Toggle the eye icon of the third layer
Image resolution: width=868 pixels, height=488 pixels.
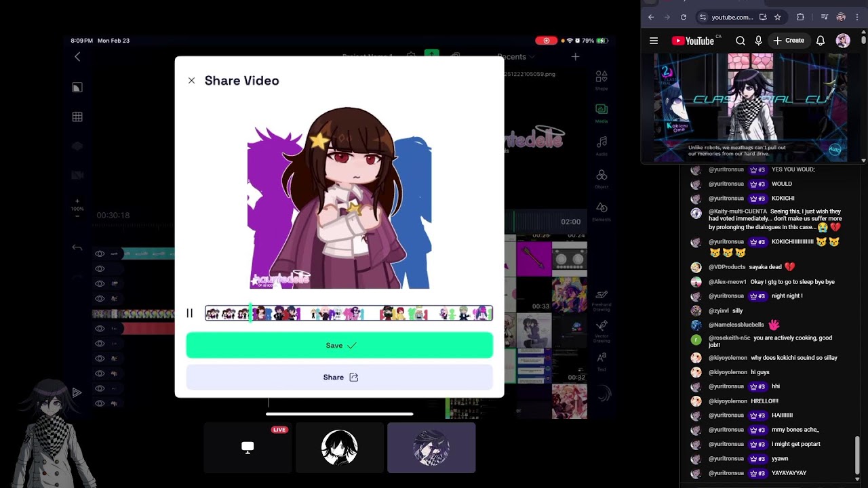pyautogui.click(x=100, y=283)
